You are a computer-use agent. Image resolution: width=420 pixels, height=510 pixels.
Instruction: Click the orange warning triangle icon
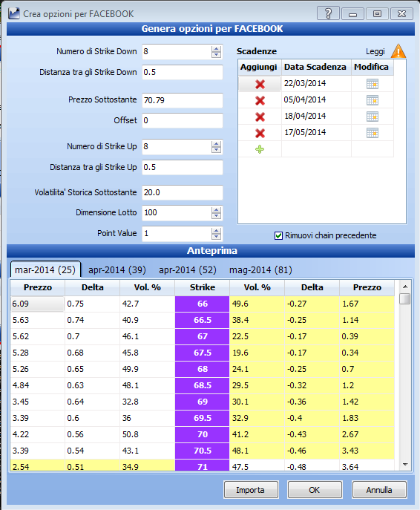[398, 51]
